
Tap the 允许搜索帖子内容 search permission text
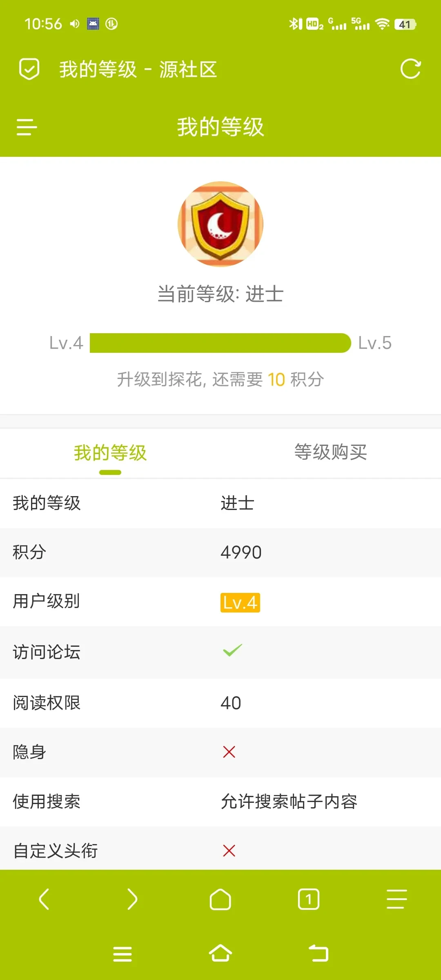(x=289, y=802)
